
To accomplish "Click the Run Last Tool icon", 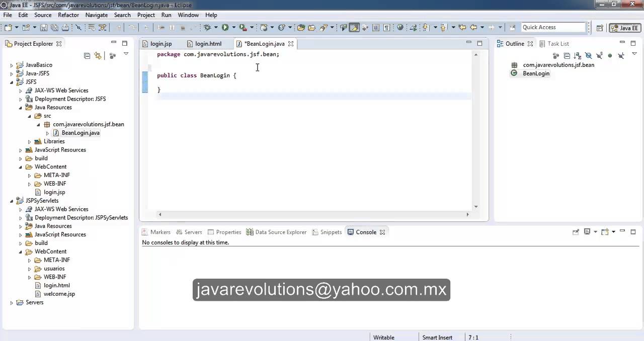I will pyautogui.click(x=243, y=28).
